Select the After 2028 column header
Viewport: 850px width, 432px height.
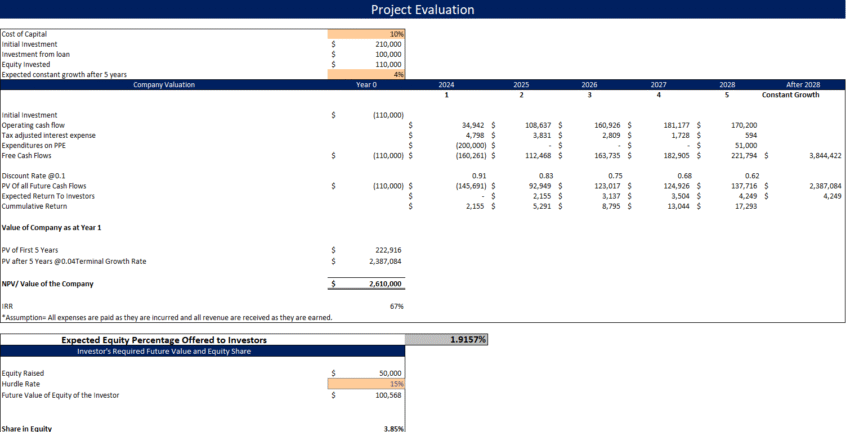(x=803, y=85)
